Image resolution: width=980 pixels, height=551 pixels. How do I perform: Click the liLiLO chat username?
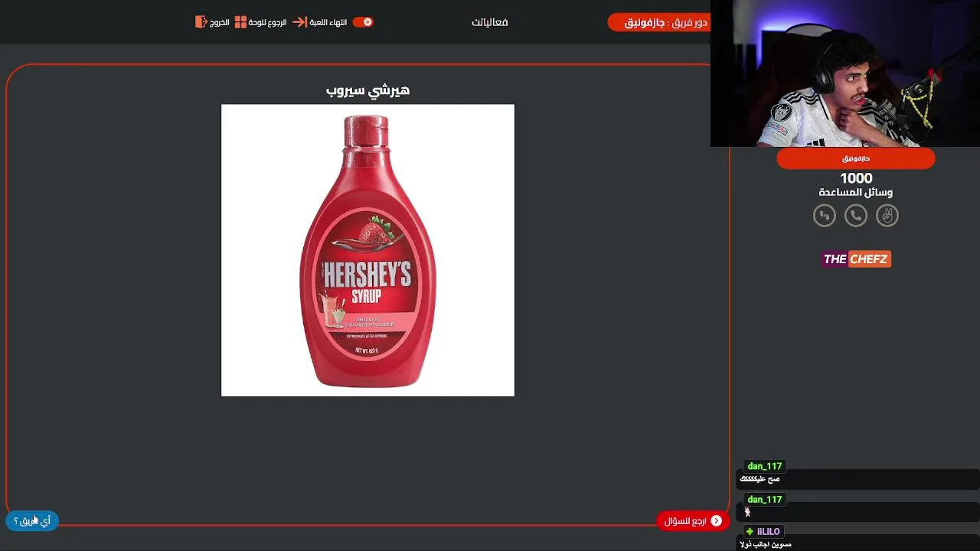tap(768, 532)
